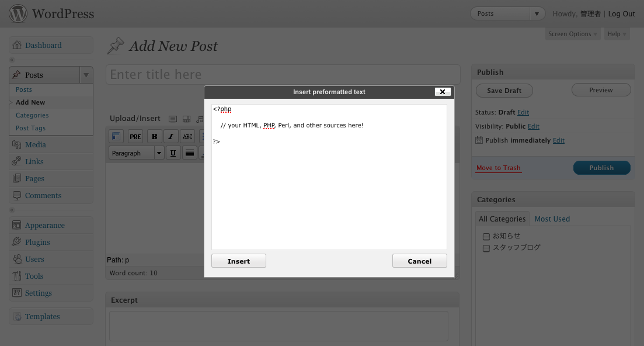Screen dimensions: 644x346
Task: Click the calendar icon beside Publish immediately
Action: point(479,140)
